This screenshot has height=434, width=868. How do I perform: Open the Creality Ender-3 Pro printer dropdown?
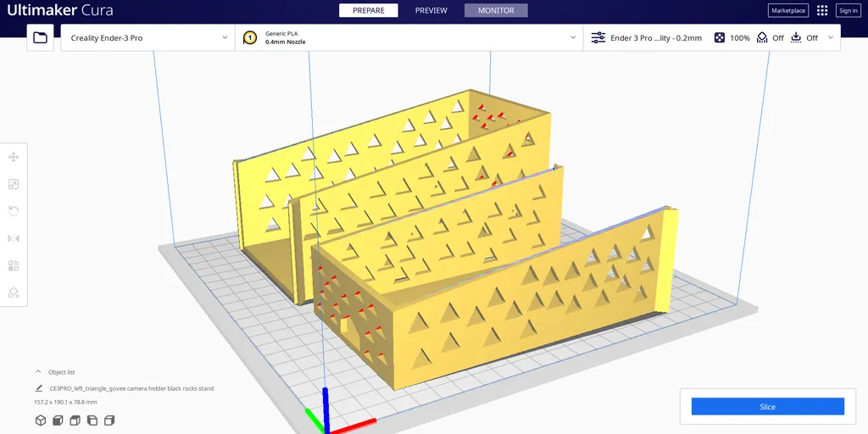click(147, 38)
